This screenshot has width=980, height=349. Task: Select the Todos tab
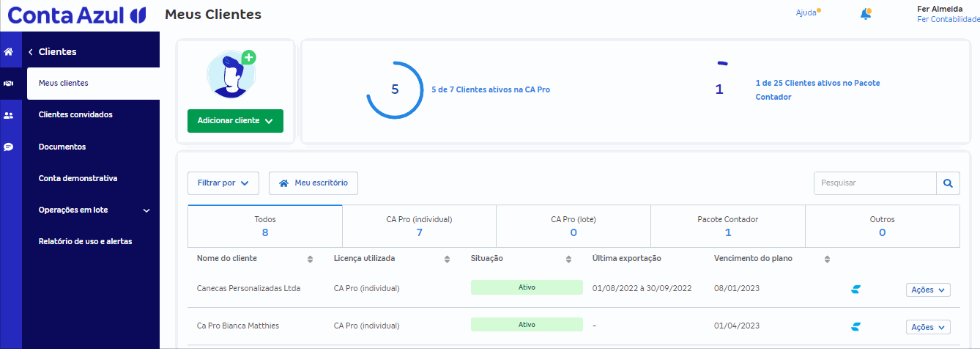click(x=265, y=226)
